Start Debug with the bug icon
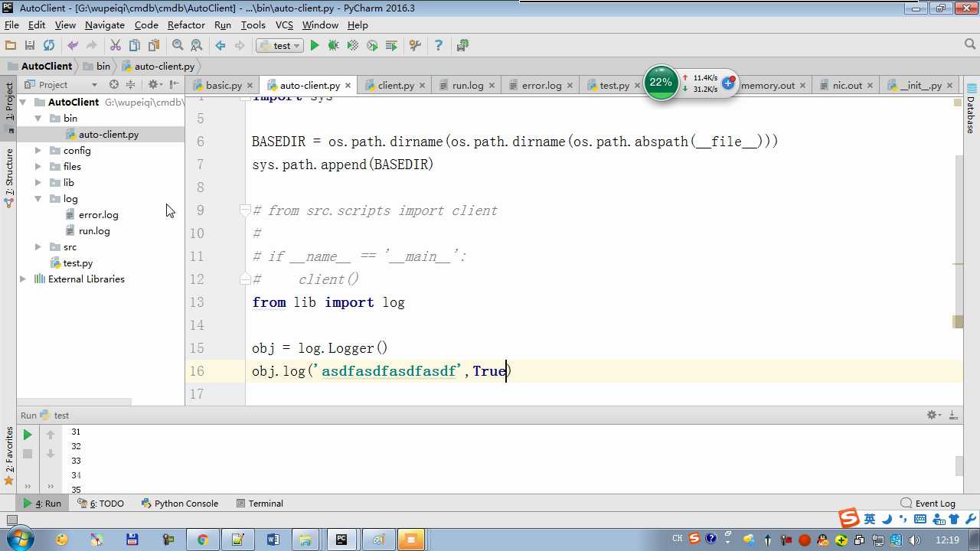 click(333, 46)
